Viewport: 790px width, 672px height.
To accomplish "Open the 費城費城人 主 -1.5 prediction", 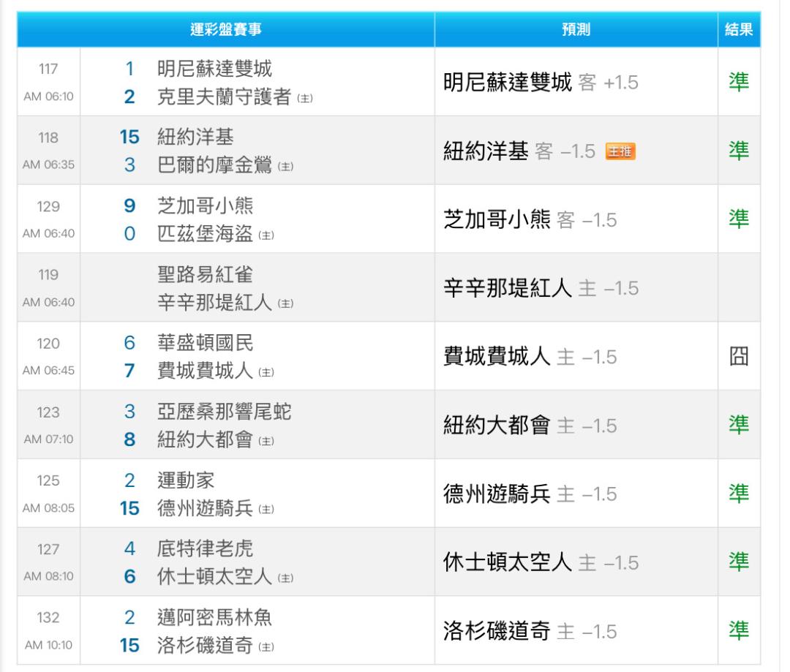I will [530, 357].
